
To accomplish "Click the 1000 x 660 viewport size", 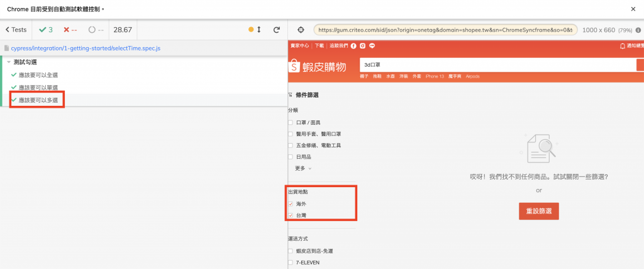I will coord(599,30).
